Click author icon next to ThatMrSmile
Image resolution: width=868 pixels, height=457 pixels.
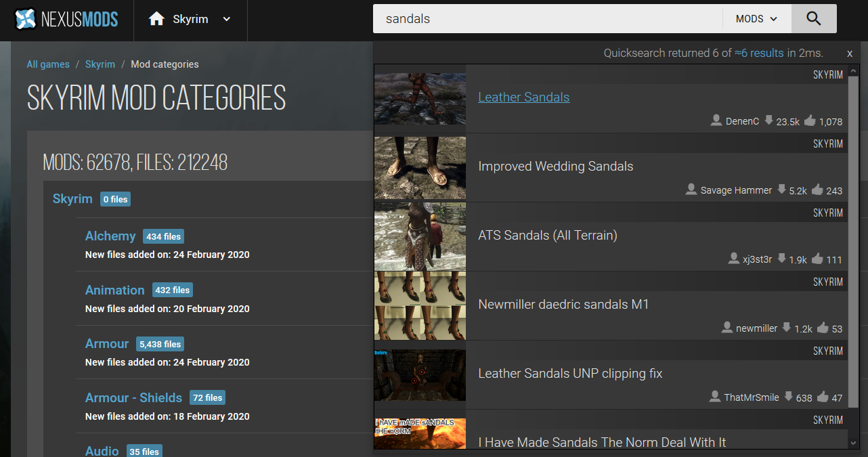(715, 397)
